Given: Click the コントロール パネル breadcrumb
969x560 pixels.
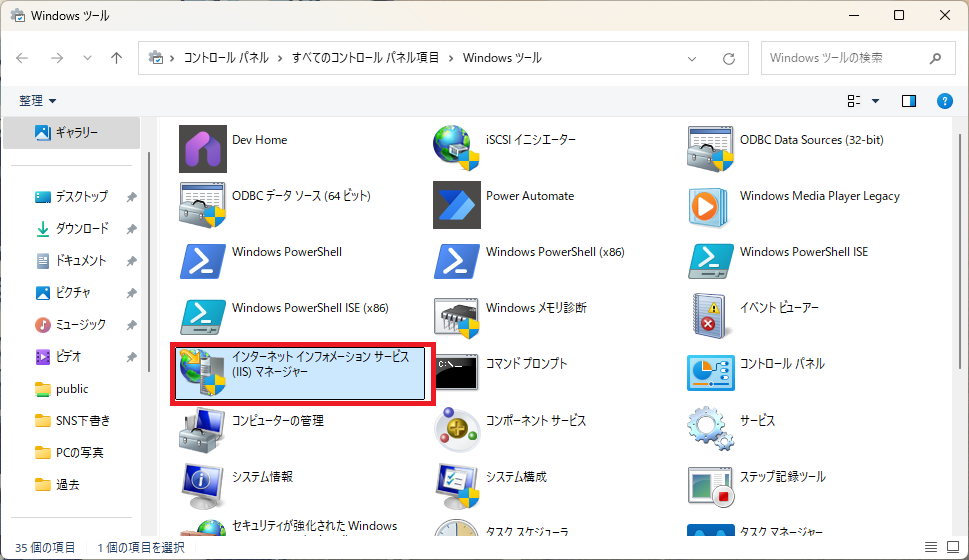Looking at the screenshot, I should point(226,57).
